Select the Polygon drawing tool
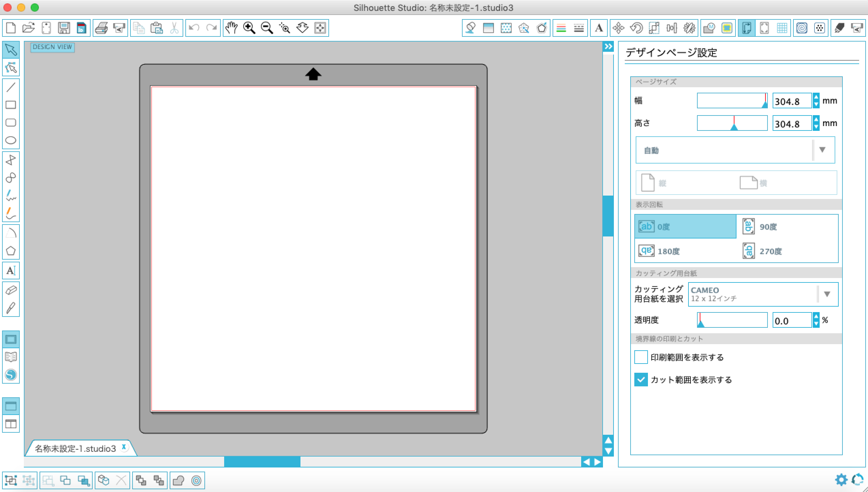This screenshot has height=492, width=868. click(11, 251)
